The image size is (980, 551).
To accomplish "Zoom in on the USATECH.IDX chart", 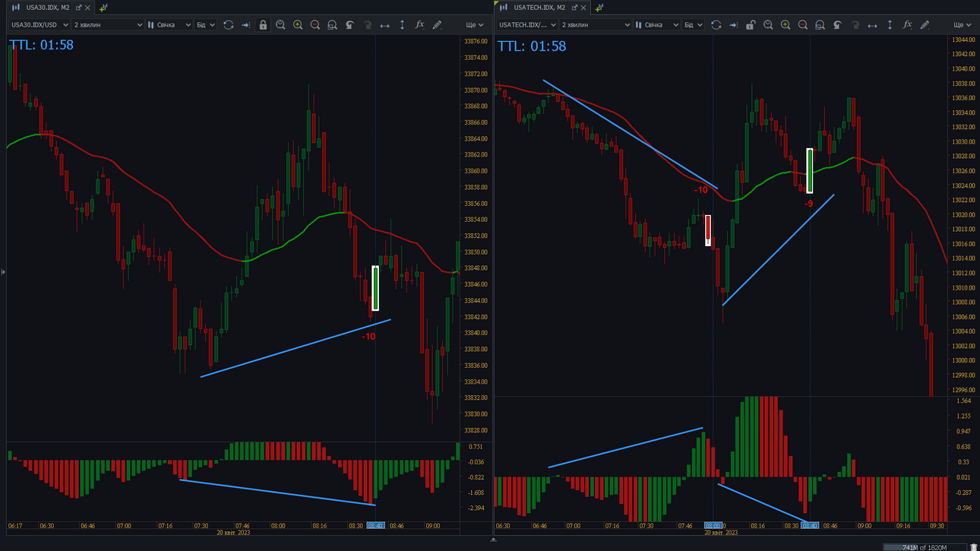I will click(786, 25).
